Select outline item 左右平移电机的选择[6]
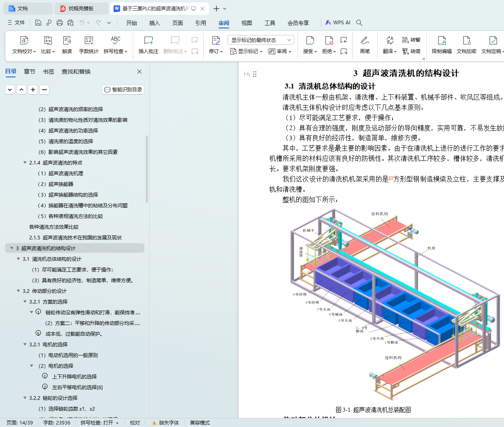The height and width of the screenshot is (427, 504). (x=77, y=387)
